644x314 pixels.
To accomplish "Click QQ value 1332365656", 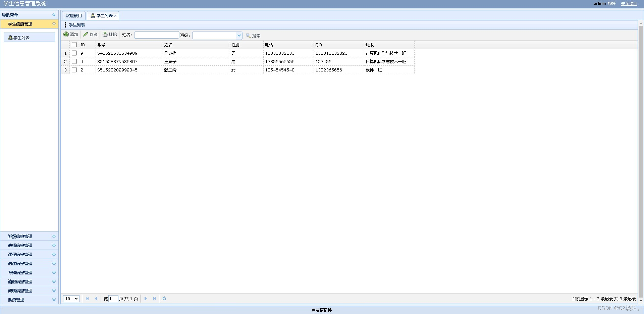I will (329, 70).
